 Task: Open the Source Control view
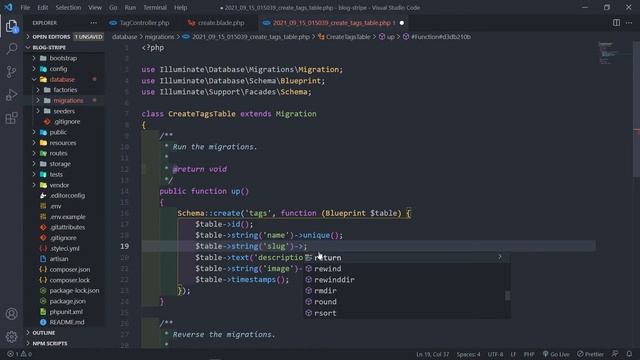[x=11, y=72]
